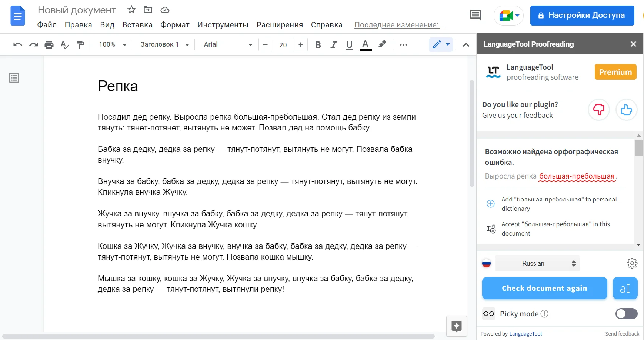The height and width of the screenshot is (340, 644).
Task: Open the zoom 100% dropdown
Action: [113, 44]
